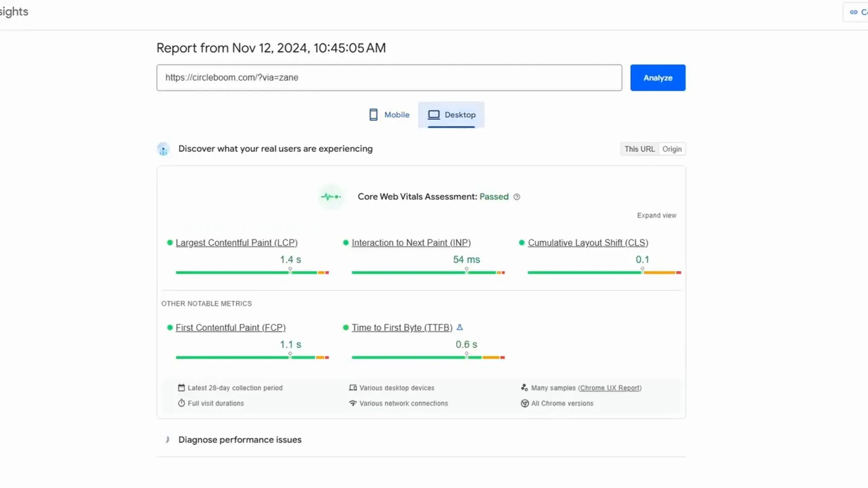Click the Core Web Vitals help question-mark icon
Image resolution: width=868 pixels, height=488 pixels.
point(517,197)
